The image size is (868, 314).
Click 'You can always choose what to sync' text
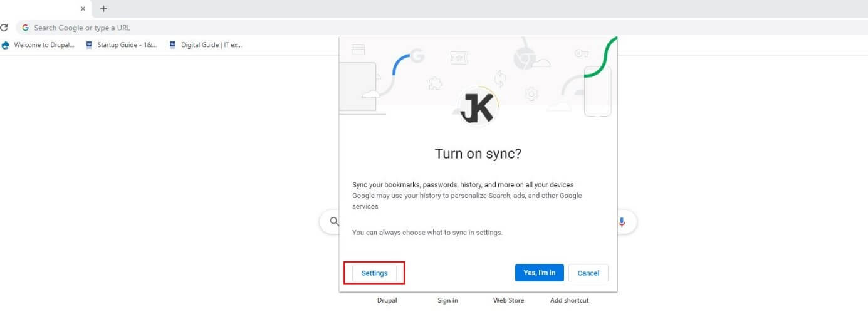click(x=427, y=233)
